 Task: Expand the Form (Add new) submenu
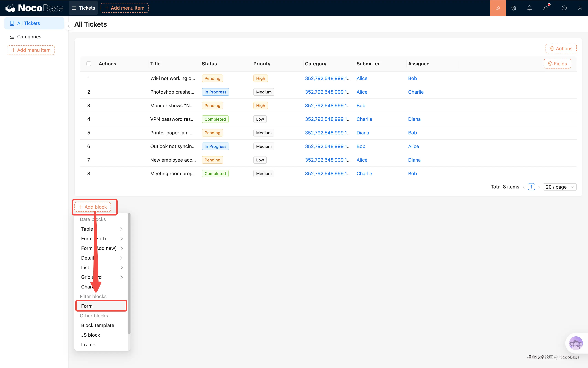click(102, 248)
